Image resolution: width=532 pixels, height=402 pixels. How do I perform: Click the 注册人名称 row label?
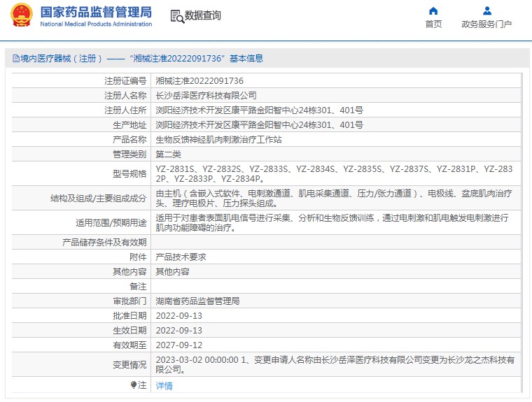pos(125,96)
